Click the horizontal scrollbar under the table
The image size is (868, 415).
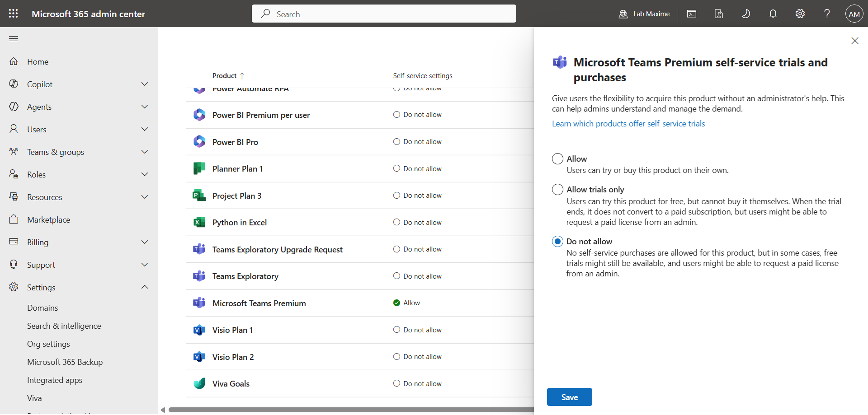[x=351, y=410]
